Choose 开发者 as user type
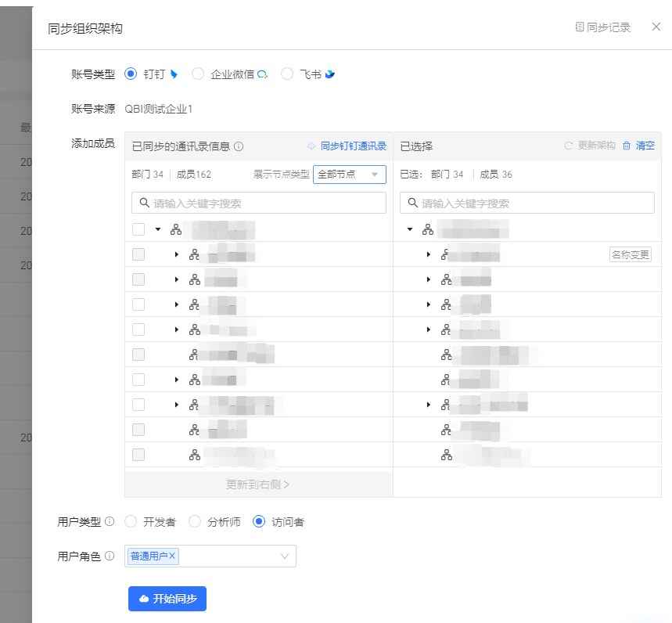This screenshot has height=623, width=672. tap(131, 522)
